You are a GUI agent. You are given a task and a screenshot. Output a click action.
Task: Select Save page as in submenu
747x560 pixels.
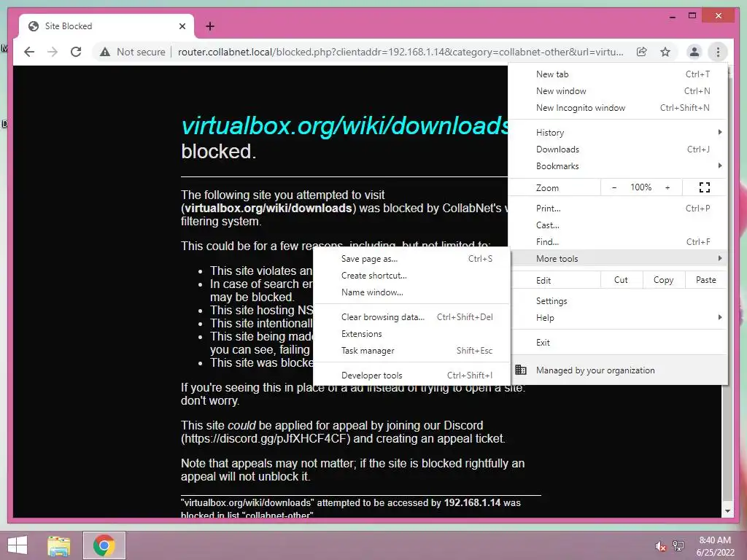[411, 259]
